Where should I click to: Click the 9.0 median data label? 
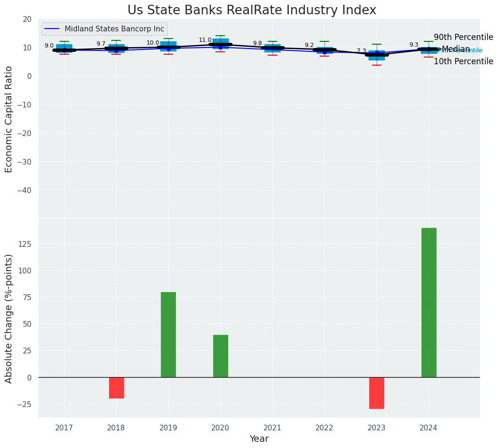[49, 46]
